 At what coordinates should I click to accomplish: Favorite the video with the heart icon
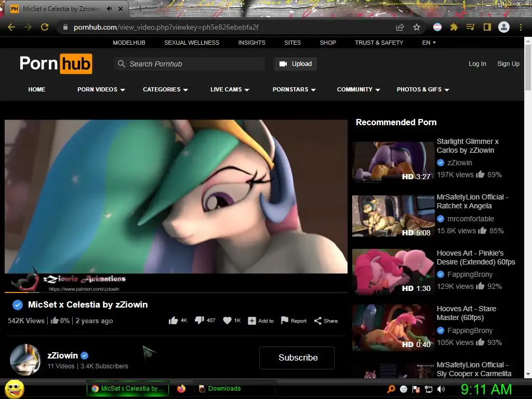point(228,321)
